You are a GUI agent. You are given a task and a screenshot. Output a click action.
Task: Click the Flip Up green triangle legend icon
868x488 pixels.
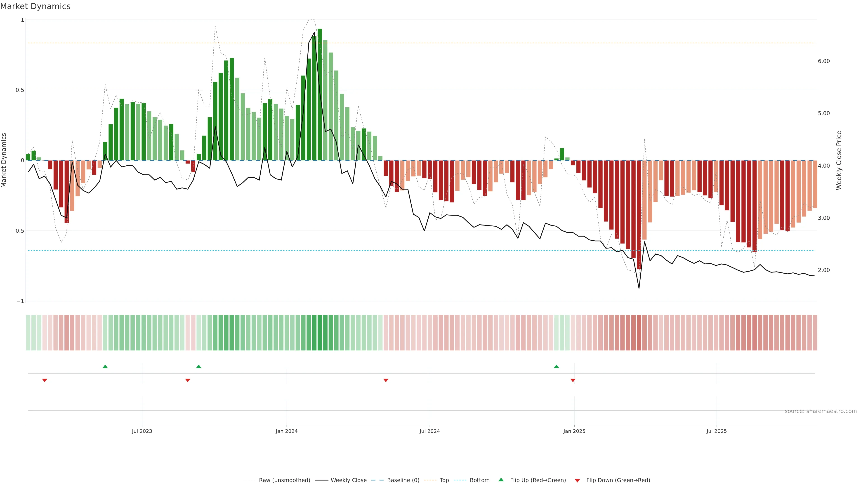(501, 480)
